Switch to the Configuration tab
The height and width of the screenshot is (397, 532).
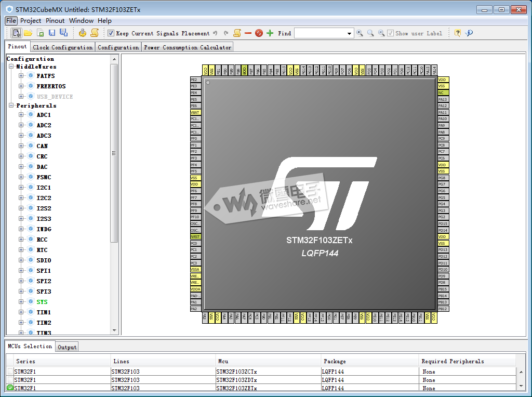point(118,47)
